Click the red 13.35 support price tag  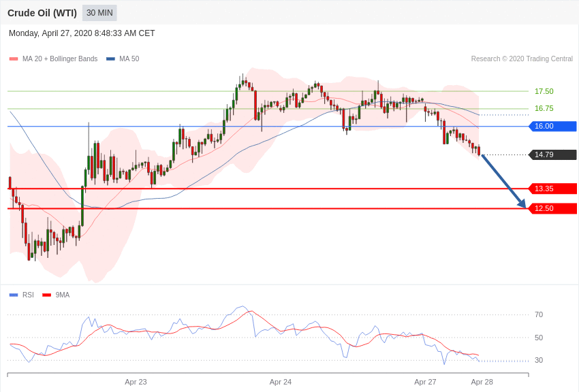tap(553, 189)
